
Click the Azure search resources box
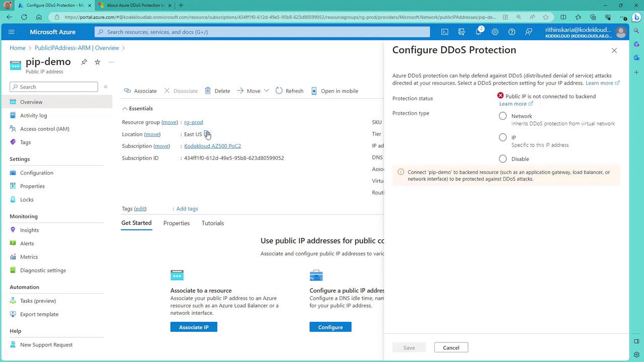pyautogui.click(x=262, y=32)
